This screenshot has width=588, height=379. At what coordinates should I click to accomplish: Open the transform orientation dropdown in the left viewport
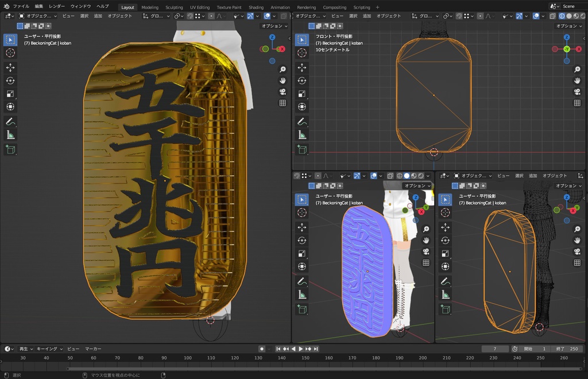(x=156, y=16)
